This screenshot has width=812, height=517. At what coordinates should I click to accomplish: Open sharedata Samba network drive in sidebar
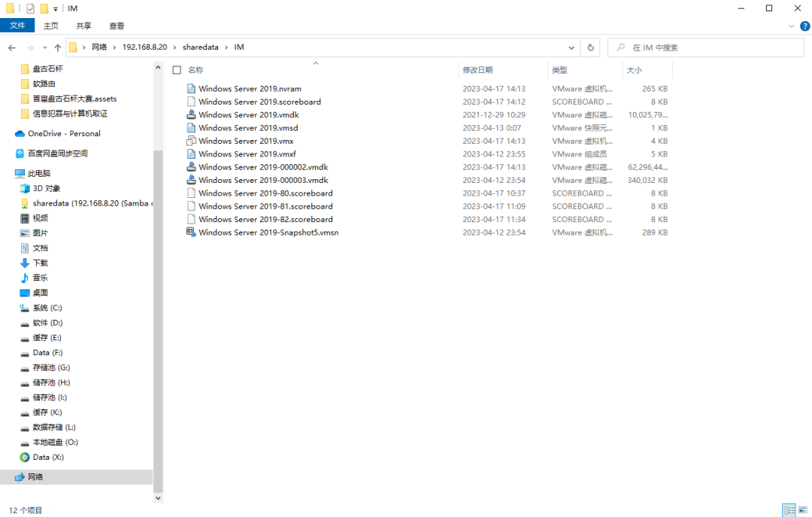click(86, 203)
